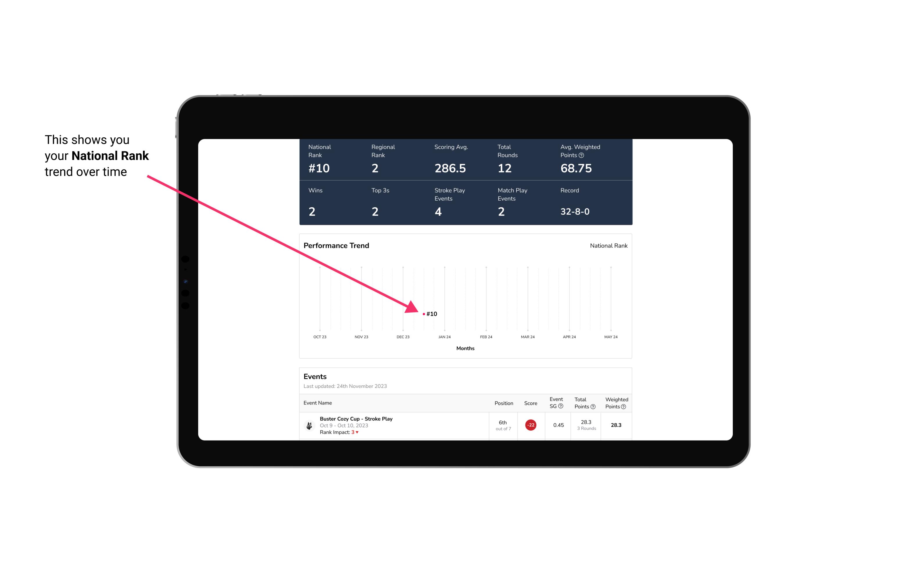Select the National Rank toggle on chart
Image resolution: width=924 pixels, height=561 pixels.
tap(607, 245)
